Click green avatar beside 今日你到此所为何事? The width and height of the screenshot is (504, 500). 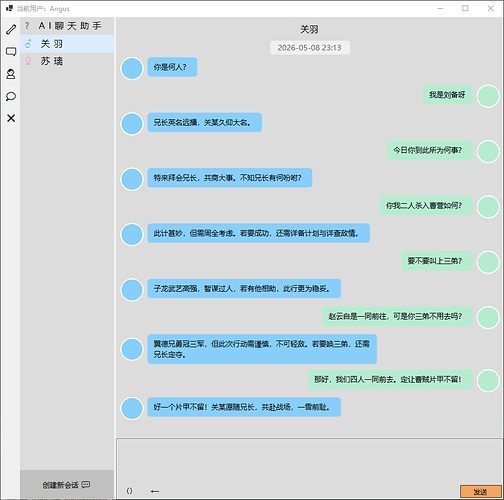pyautogui.click(x=488, y=151)
